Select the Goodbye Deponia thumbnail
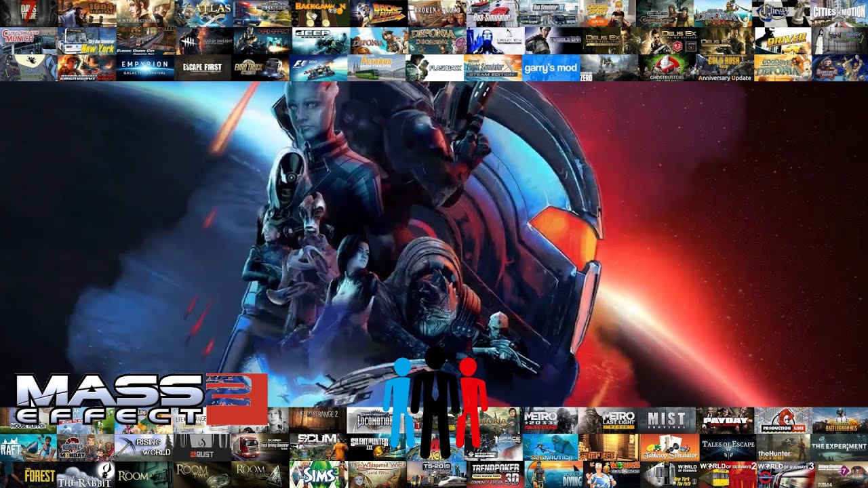This screenshot has height=488, width=868. click(782, 68)
